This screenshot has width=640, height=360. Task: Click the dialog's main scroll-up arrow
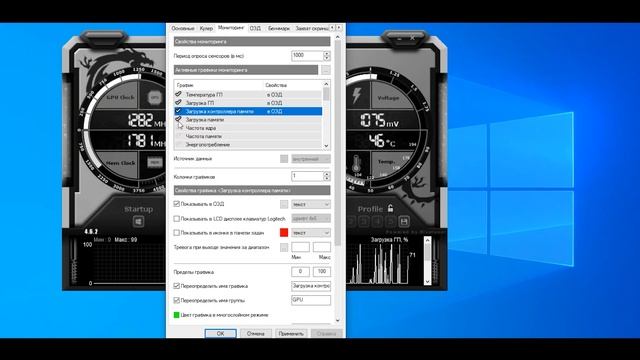(338, 37)
